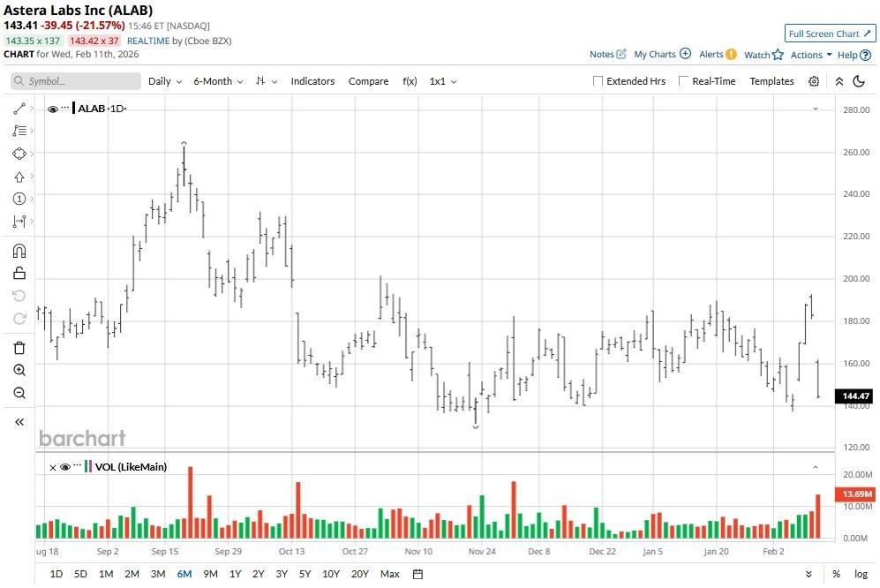Collapse the drawing toolbar with double chevron
Image resolution: width=880 pixels, height=588 pixels.
(x=19, y=422)
